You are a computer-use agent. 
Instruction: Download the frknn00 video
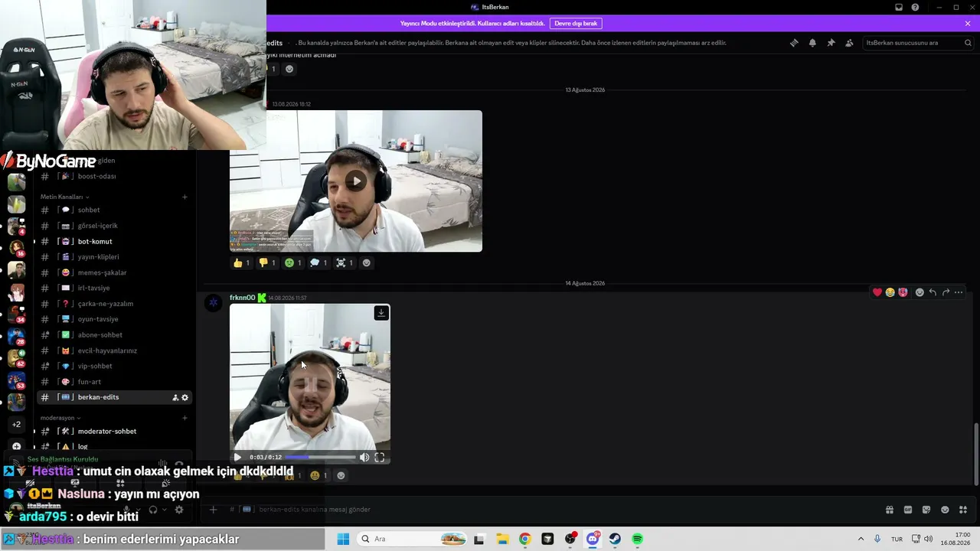tap(381, 313)
